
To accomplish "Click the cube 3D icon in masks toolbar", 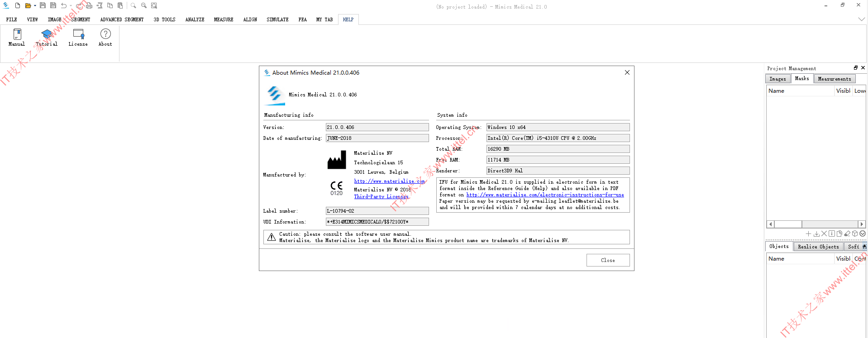I will (855, 234).
